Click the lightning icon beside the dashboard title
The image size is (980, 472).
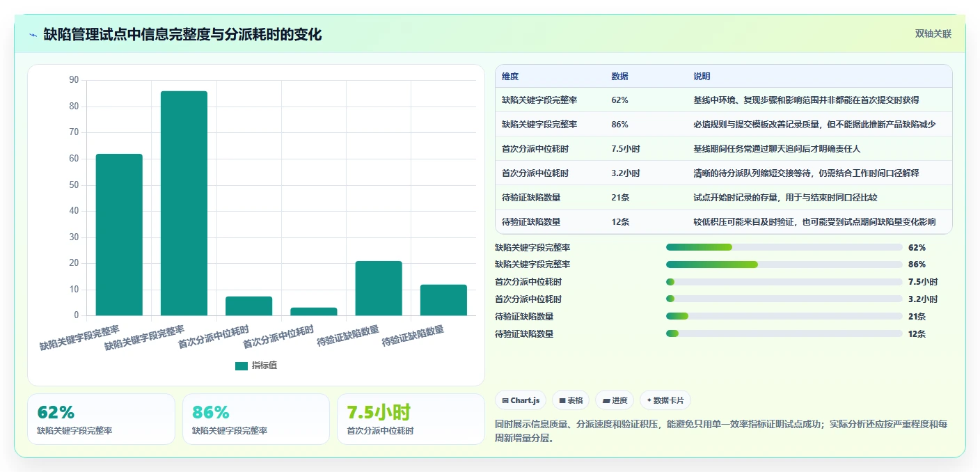click(x=33, y=35)
